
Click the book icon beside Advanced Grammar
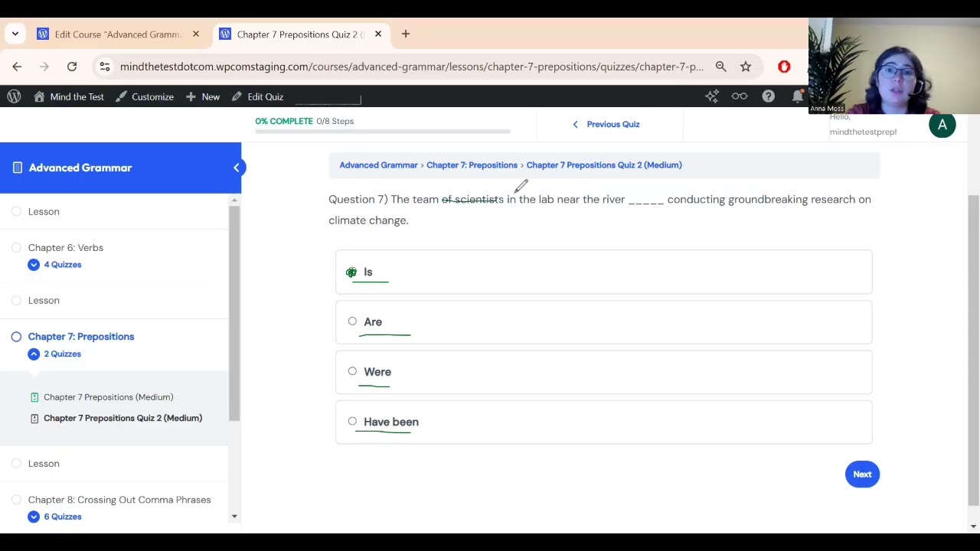[17, 168]
